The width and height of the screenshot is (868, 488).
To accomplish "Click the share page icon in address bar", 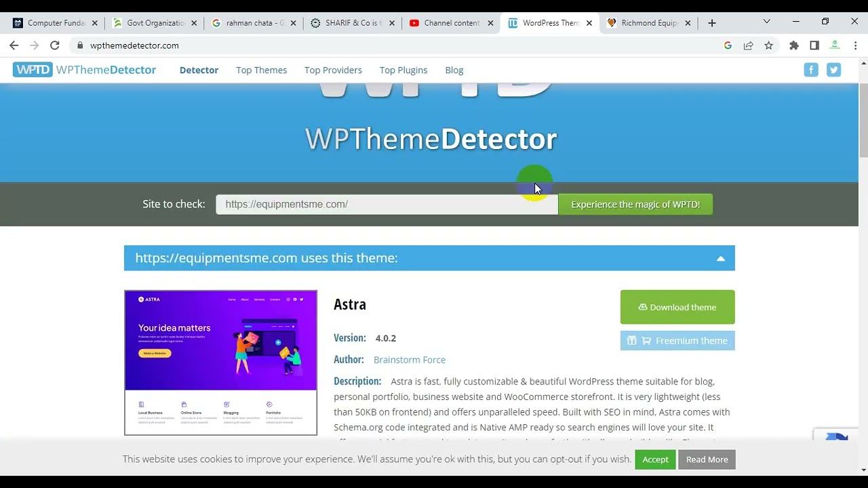I will pyautogui.click(x=748, y=45).
